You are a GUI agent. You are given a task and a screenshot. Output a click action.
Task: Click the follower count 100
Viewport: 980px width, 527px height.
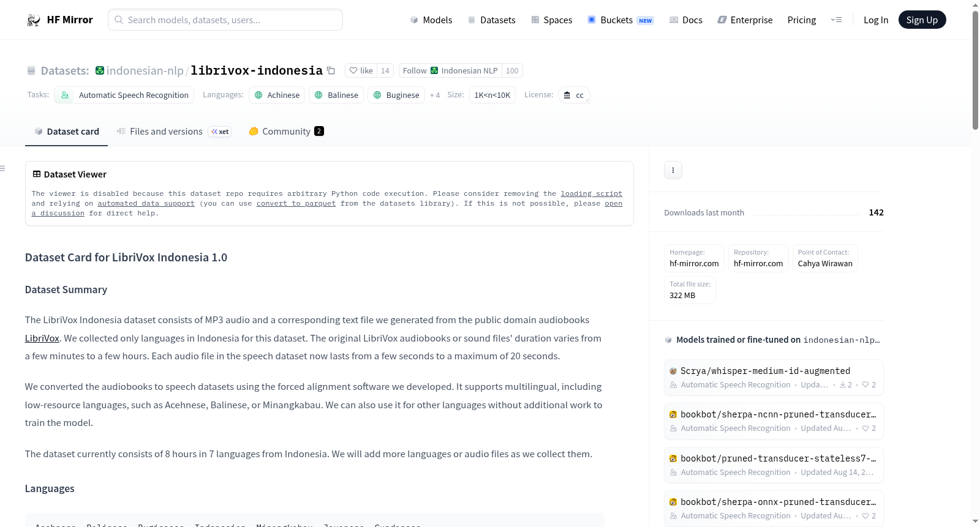coord(512,70)
